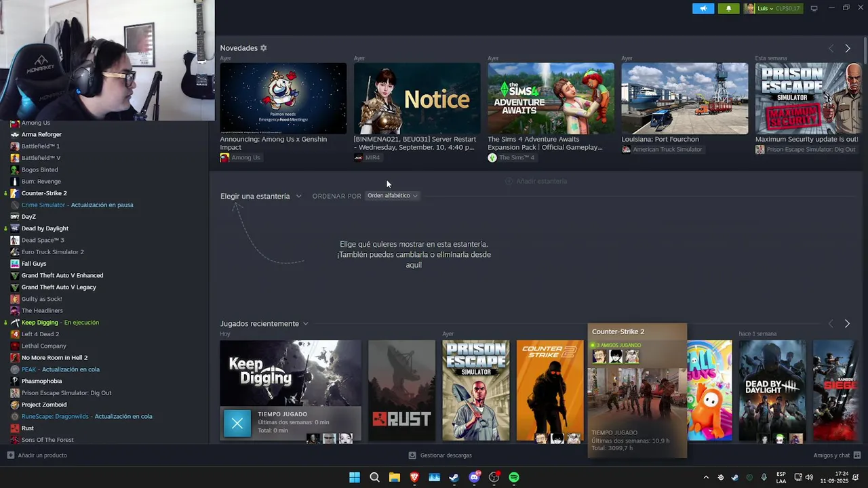Select Arma Reforger in library list
Image resolution: width=868 pixels, height=488 pixels.
coord(41,134)
